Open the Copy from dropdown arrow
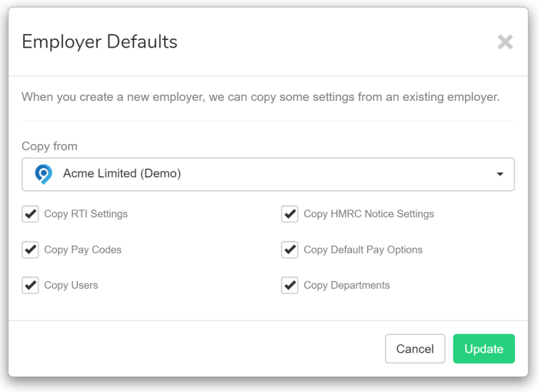The width and height of the screenshot is (539, 392). [500, 174]
